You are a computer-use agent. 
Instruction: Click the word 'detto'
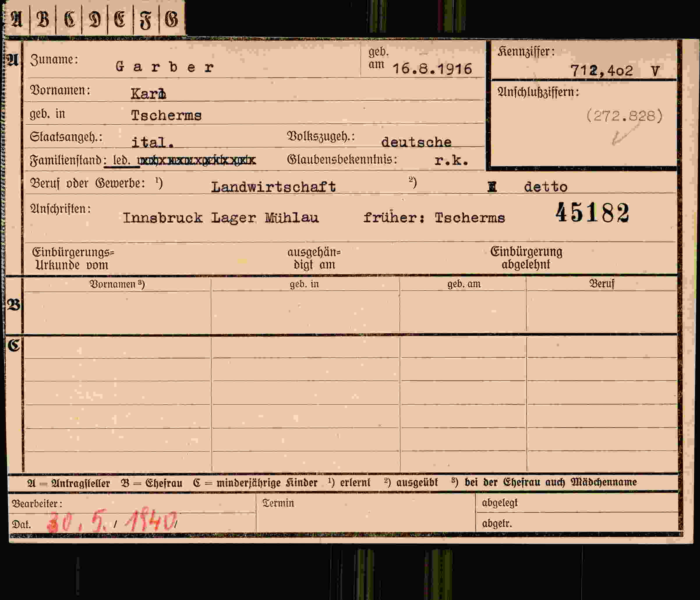tap(546, 187)
